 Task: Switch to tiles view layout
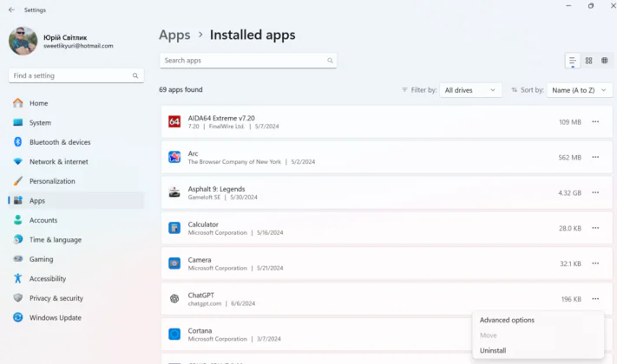604,61
